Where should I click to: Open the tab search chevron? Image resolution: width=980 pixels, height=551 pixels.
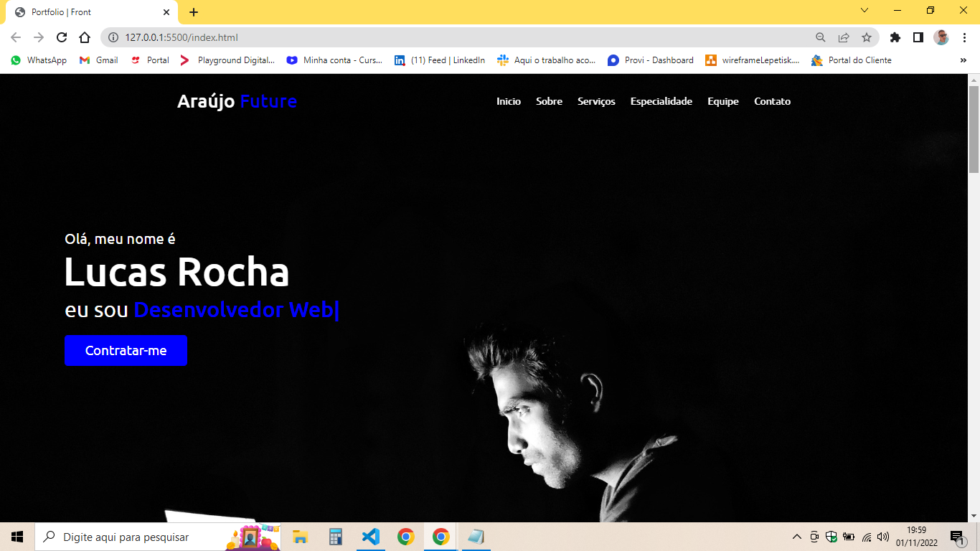(864, 10)
